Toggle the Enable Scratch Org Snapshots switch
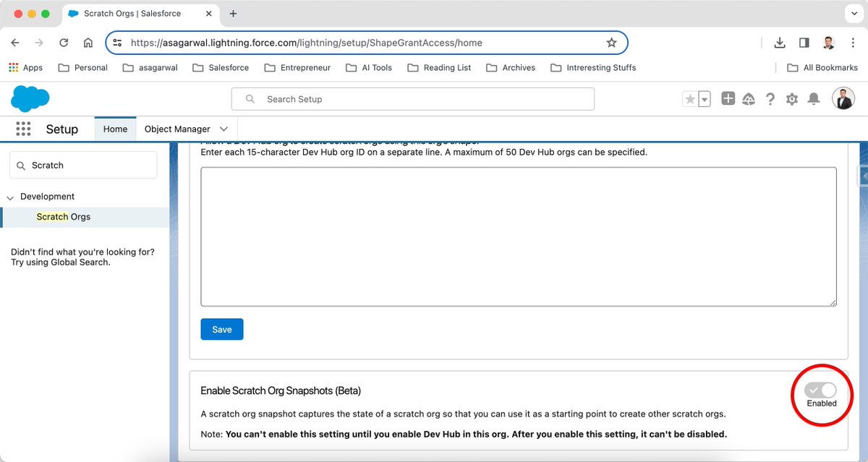 tap(821, 390)
